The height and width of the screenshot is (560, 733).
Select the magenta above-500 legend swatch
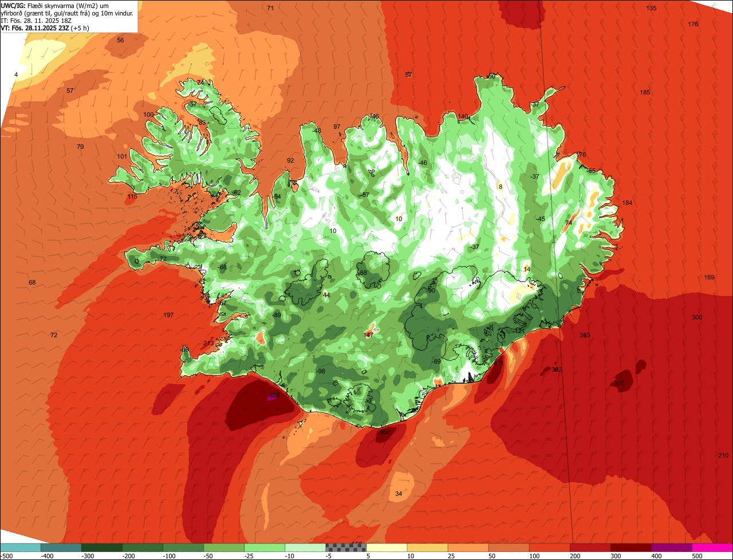point(712,547)
